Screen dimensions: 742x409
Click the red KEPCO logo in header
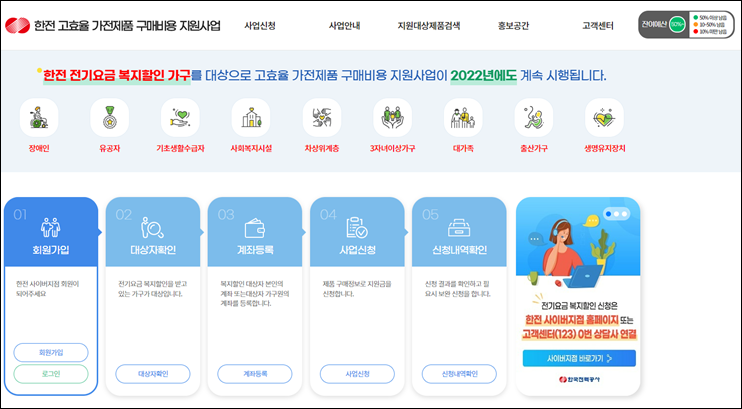point(17,26)
